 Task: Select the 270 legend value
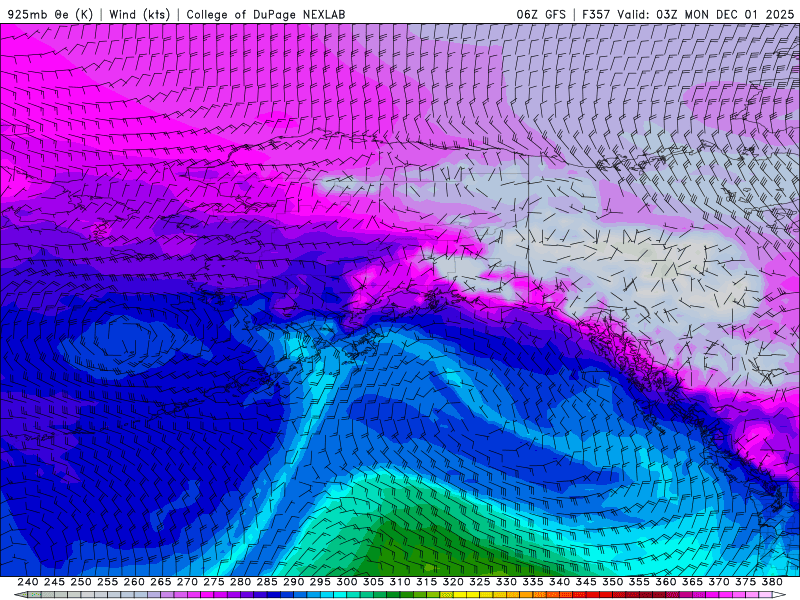click(x=187, y=582)
